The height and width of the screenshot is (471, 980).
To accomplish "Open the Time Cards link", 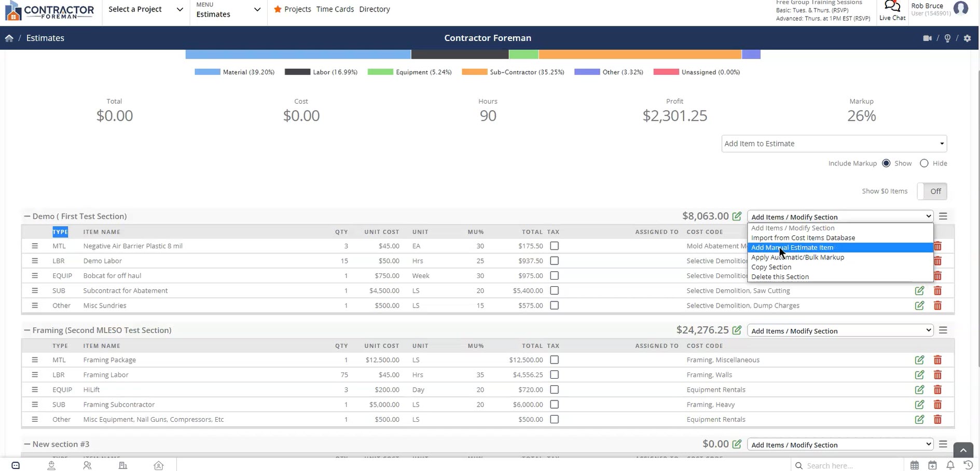I will (335, 9).
